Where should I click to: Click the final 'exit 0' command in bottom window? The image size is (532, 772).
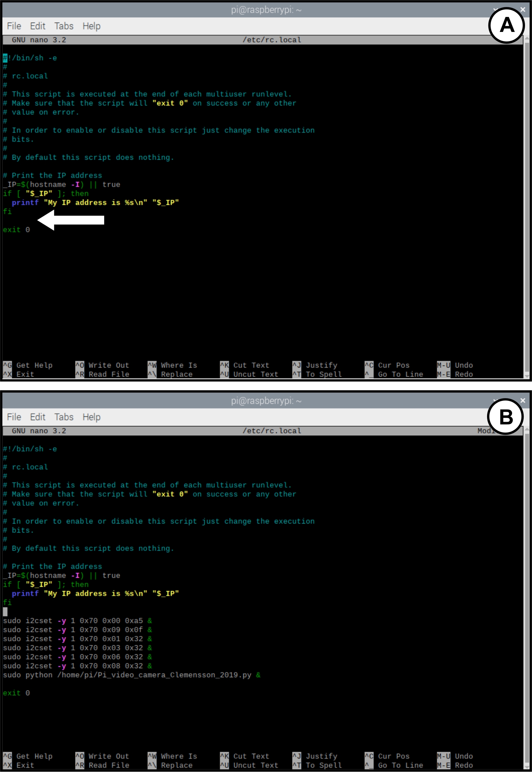tap(16, 693)
